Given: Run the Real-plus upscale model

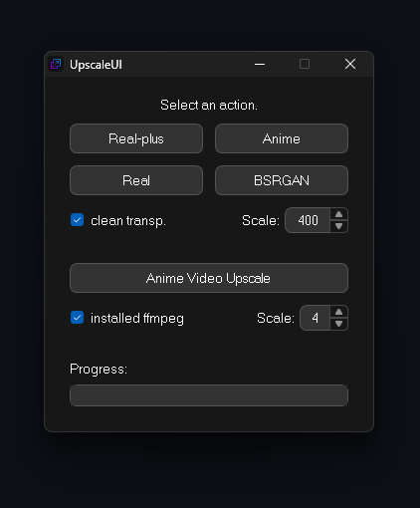Looking at the screenshot, I should [x=136, y=138].
